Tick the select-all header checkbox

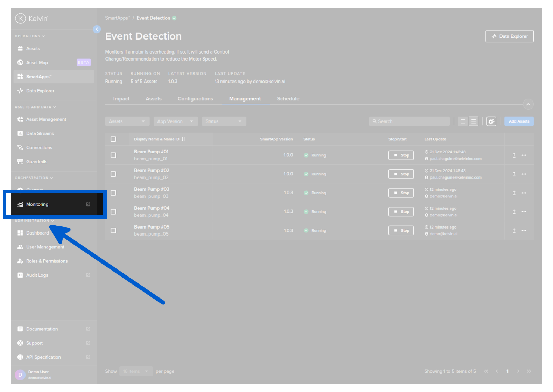(113, 139)
